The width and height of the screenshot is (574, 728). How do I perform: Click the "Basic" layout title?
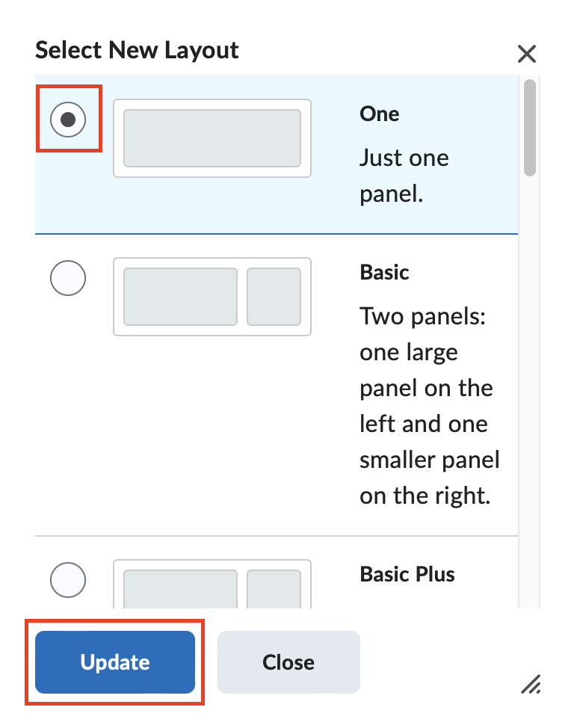point(384,272)
